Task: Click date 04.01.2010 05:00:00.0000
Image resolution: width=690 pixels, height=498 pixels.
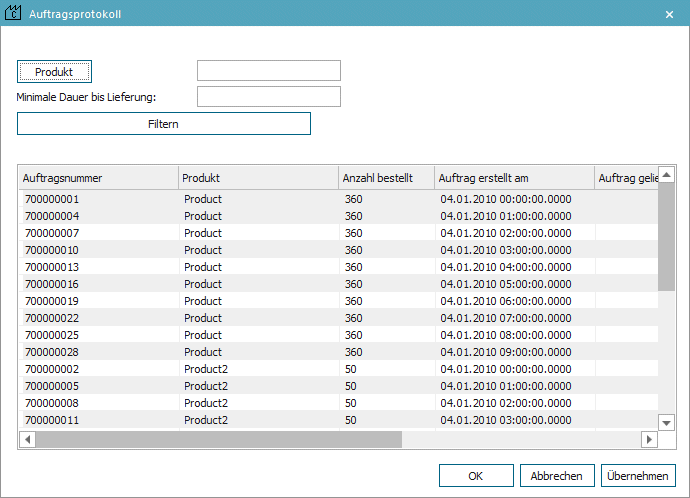Action: pos(506,284)
